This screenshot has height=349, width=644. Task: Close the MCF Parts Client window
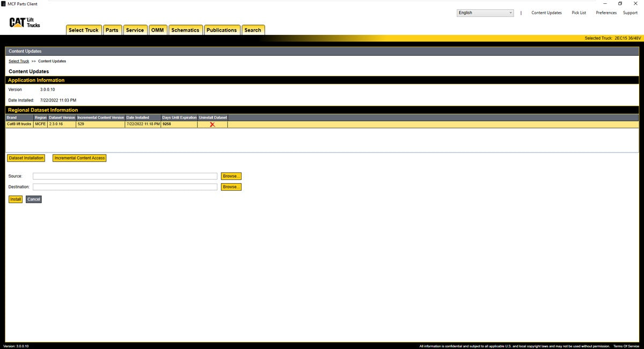tap(635, 4)
